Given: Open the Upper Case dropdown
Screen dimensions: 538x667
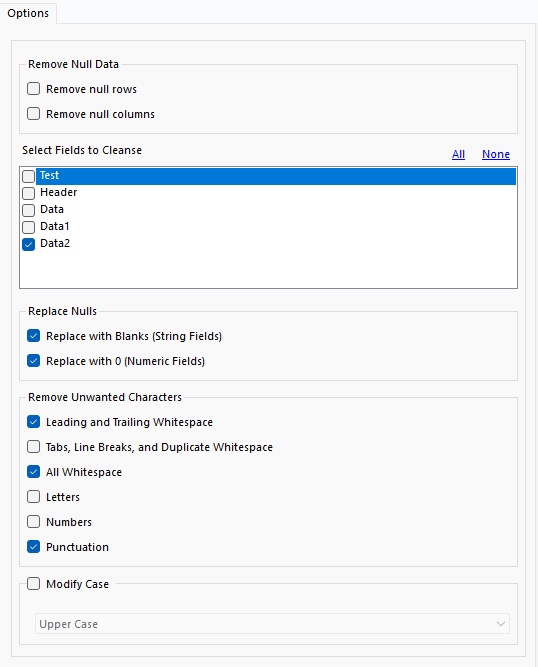Looking at the screenshot, I should pos(272,624).
